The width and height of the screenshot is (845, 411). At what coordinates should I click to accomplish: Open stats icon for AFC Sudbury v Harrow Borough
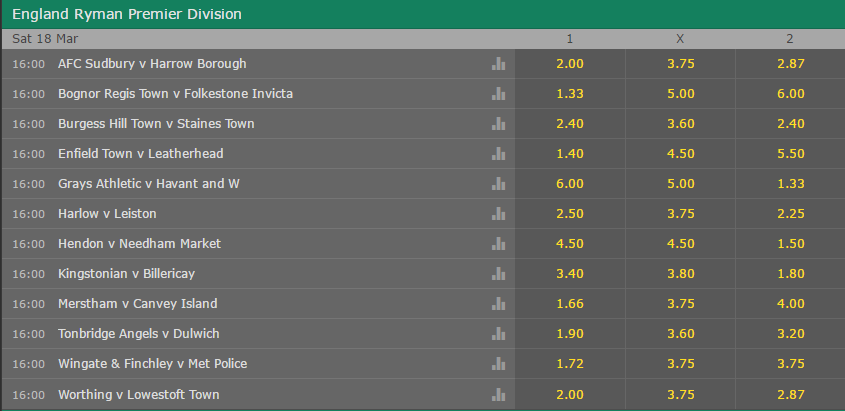498,64
